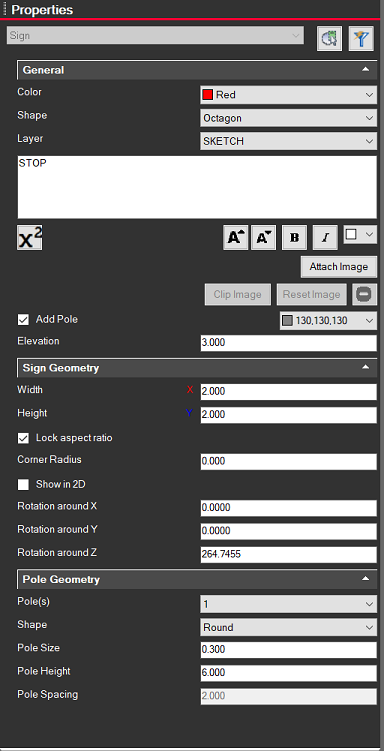Open the Sign object type dropdown
This screenshot has height=751, width=384.
[x=156, y=36]
